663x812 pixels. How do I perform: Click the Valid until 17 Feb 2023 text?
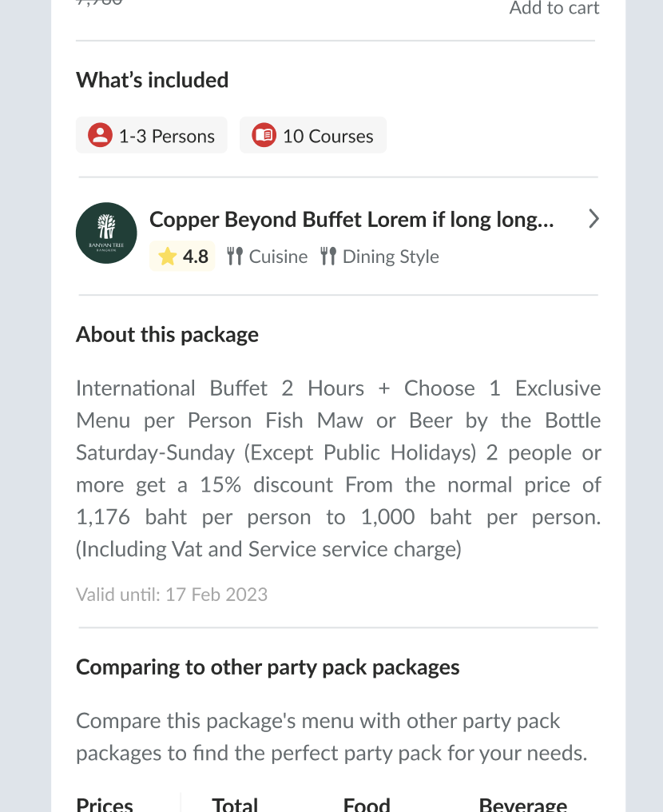pyautogui.click(x=172, y=595)
